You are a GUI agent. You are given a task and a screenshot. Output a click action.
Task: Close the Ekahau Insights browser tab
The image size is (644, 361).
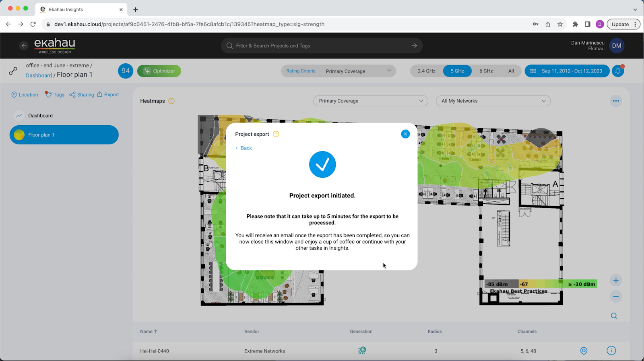click(121, 9)
